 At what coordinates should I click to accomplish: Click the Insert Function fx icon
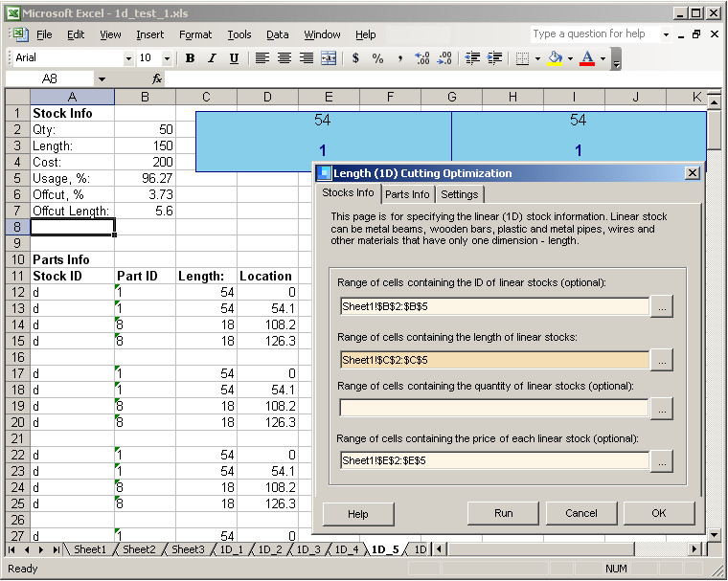[157, 79]
